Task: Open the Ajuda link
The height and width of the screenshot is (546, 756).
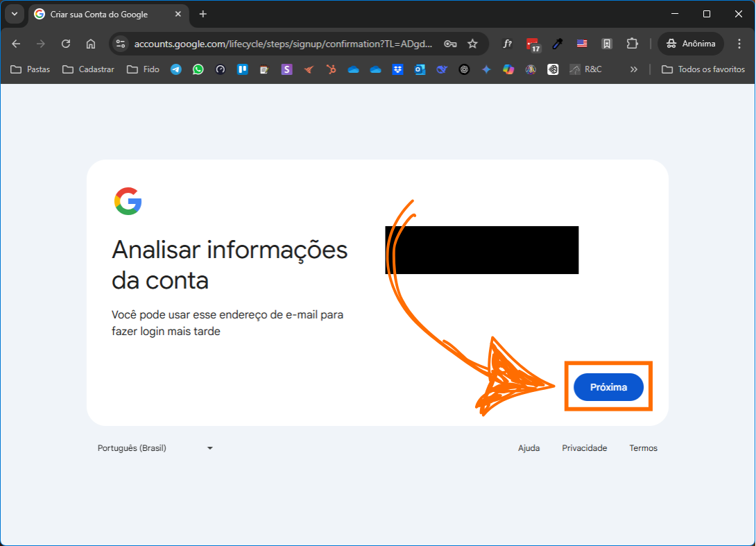Action: [529, 448]
